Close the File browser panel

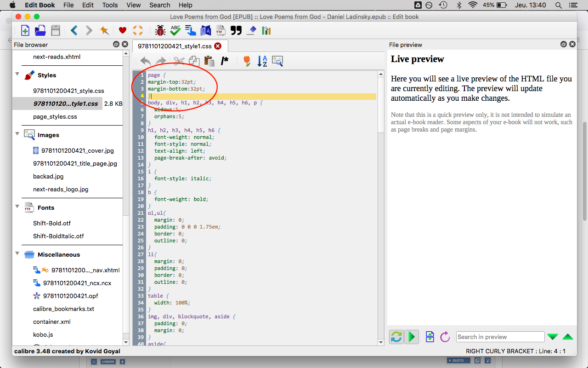coord(124,45)
